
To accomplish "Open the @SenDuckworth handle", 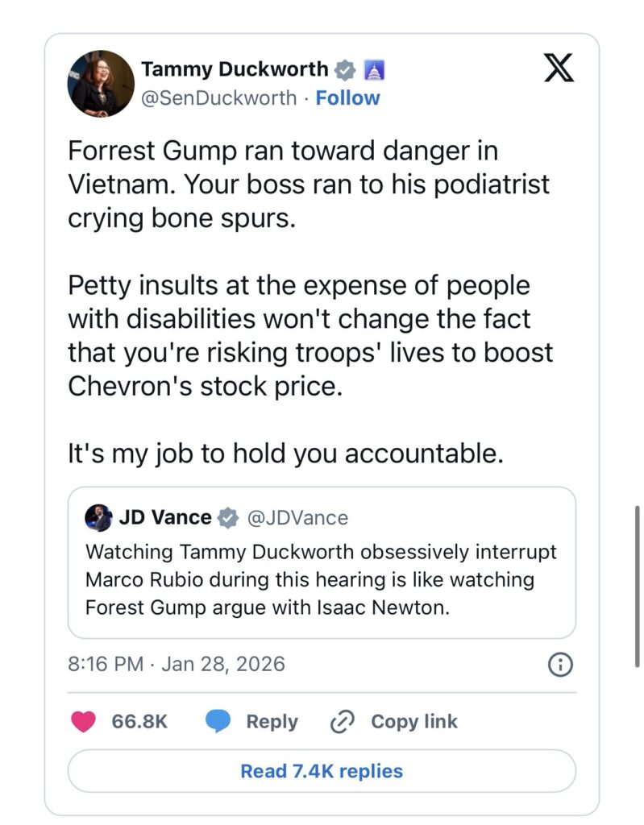I will click(218, 98).
